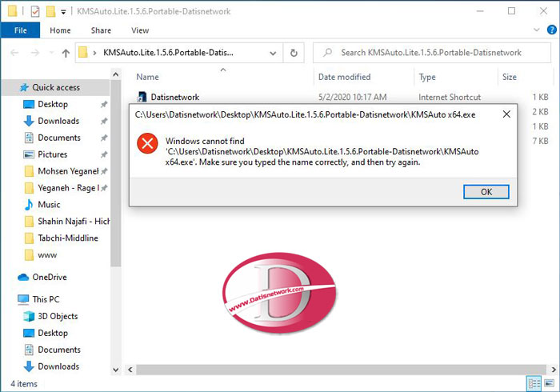Open recent locations dropdown arrow
The image size is (560, 392).
point(51,53)
